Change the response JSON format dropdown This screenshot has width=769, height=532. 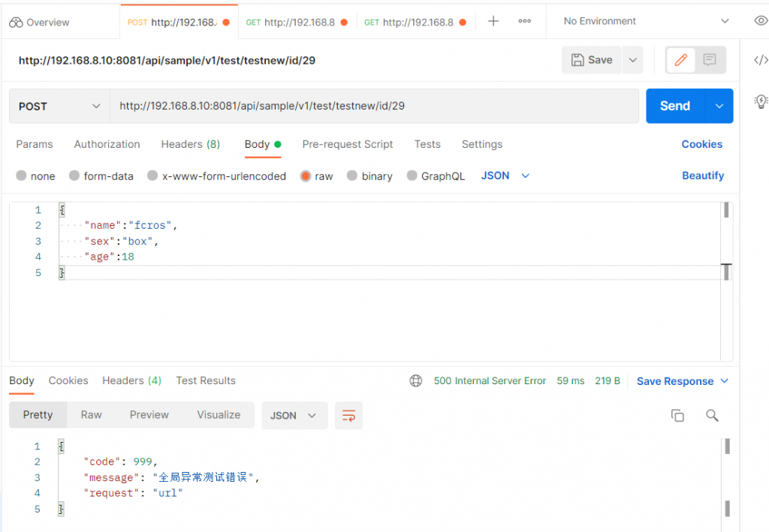pos(294,416)
